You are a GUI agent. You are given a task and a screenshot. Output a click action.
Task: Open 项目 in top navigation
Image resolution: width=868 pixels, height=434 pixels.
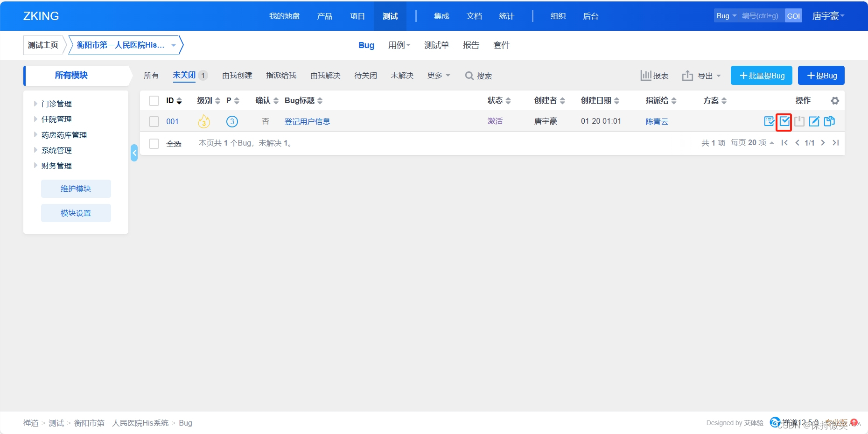point(357,16)
